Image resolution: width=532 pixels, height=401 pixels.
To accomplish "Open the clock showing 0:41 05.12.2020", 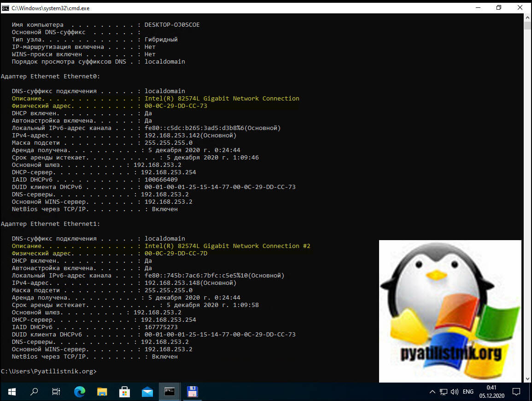I will click(x=491, y=392).
